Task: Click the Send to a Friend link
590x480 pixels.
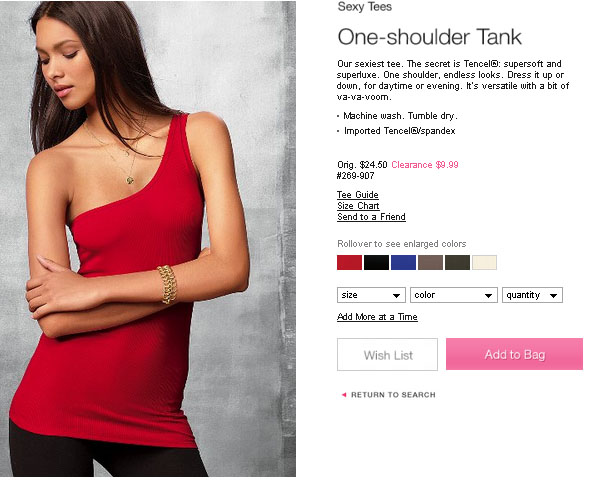Action: click(371, 217)
